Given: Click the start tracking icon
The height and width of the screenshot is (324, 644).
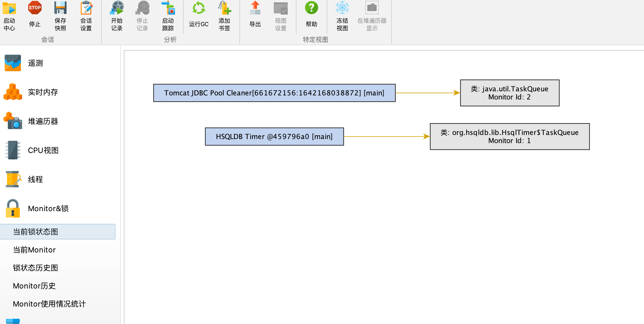Looking at the screenshot, I should [x=168, y=8].
